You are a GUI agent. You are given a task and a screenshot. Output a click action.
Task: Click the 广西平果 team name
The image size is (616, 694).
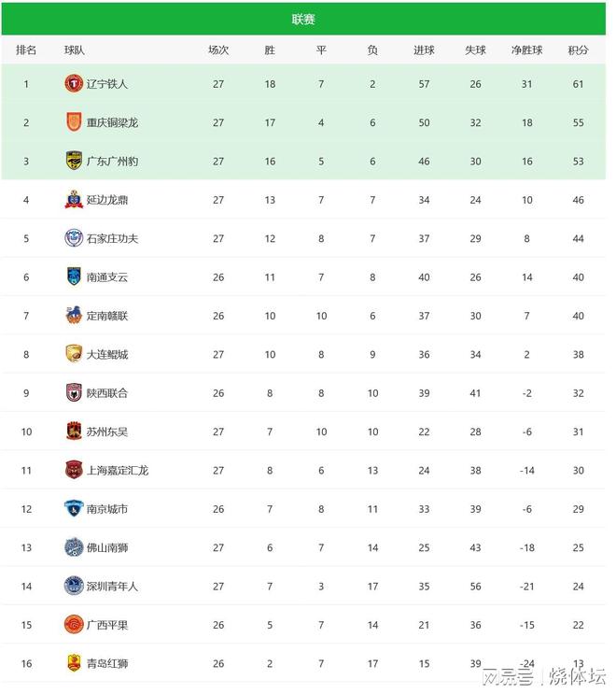107,625
